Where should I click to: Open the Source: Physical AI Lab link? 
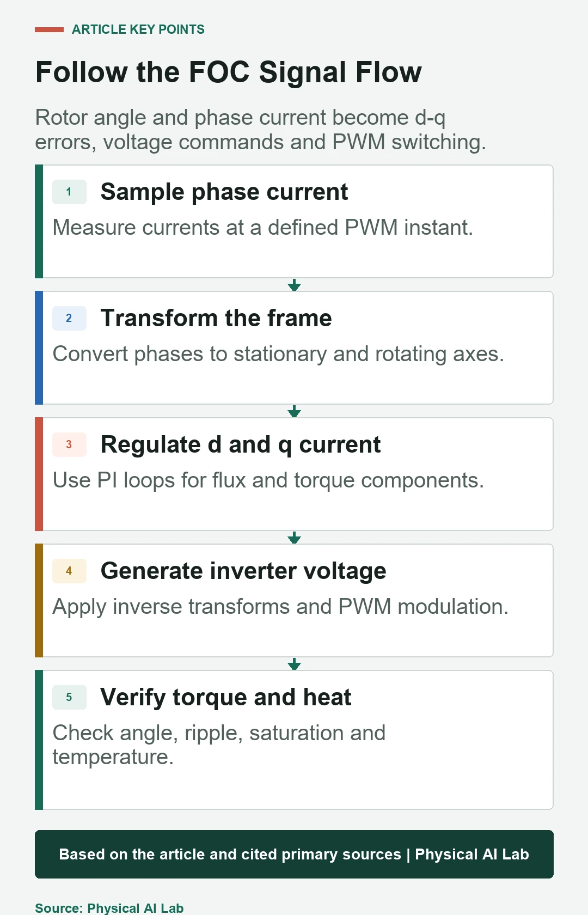pos(109,908)
